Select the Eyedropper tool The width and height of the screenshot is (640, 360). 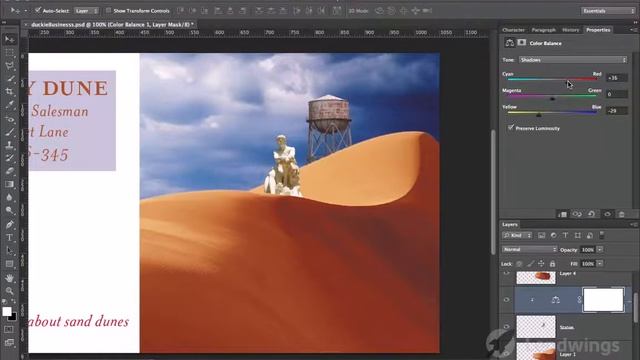click(9, 105)
